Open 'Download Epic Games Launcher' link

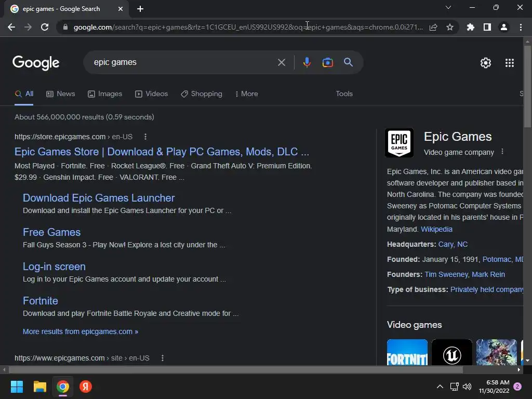99,198
